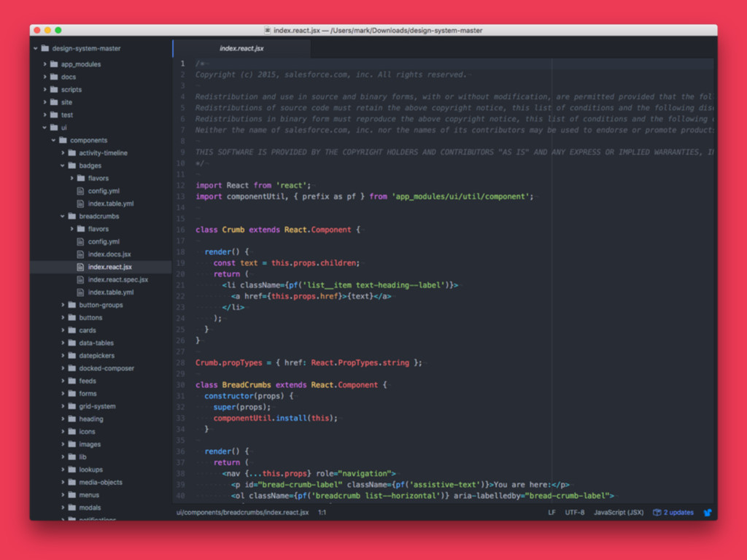Click the green zoom window button

point(58,30)
